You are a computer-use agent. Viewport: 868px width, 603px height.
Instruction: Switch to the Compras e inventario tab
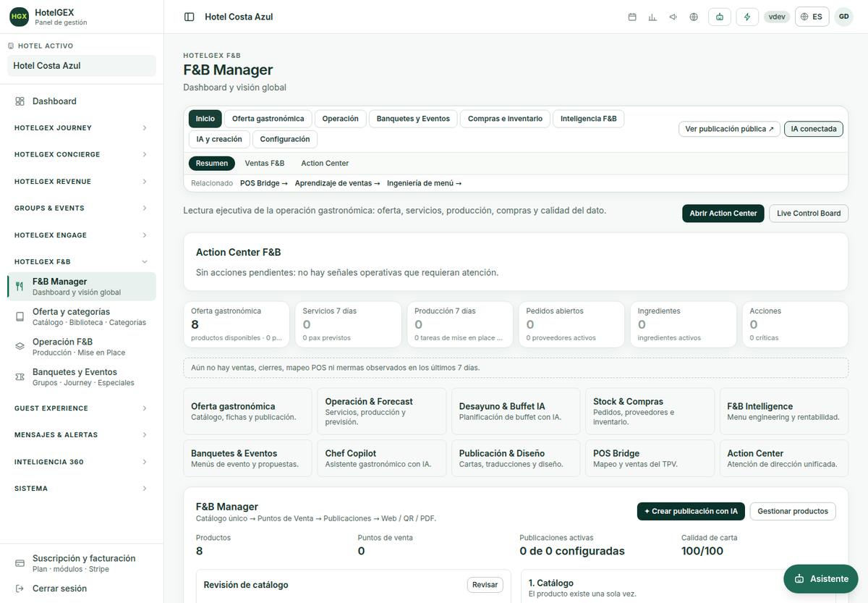coord(505,119)
